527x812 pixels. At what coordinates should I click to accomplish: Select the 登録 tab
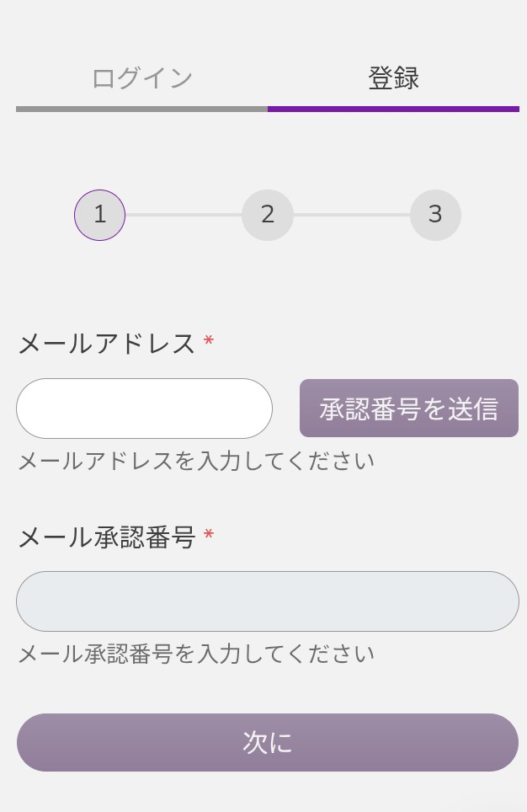393,78
